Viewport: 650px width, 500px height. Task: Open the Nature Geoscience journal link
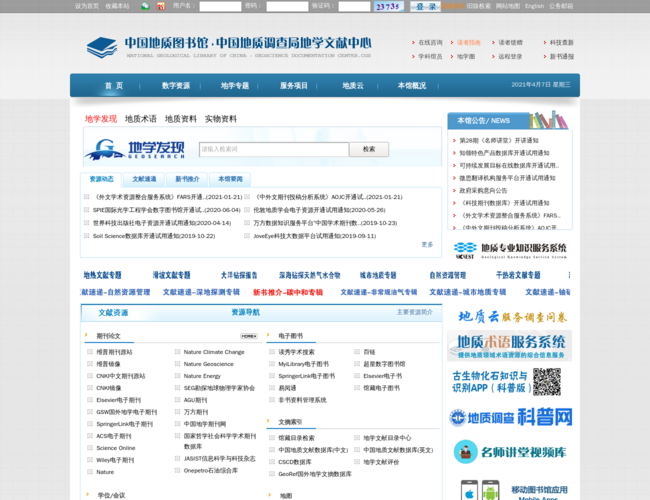tap(209, 364)
